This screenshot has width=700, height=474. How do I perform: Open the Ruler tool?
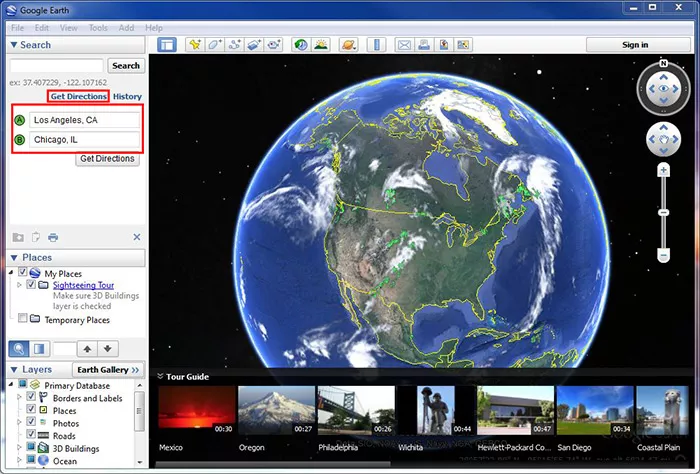click(x=376, y=45)
